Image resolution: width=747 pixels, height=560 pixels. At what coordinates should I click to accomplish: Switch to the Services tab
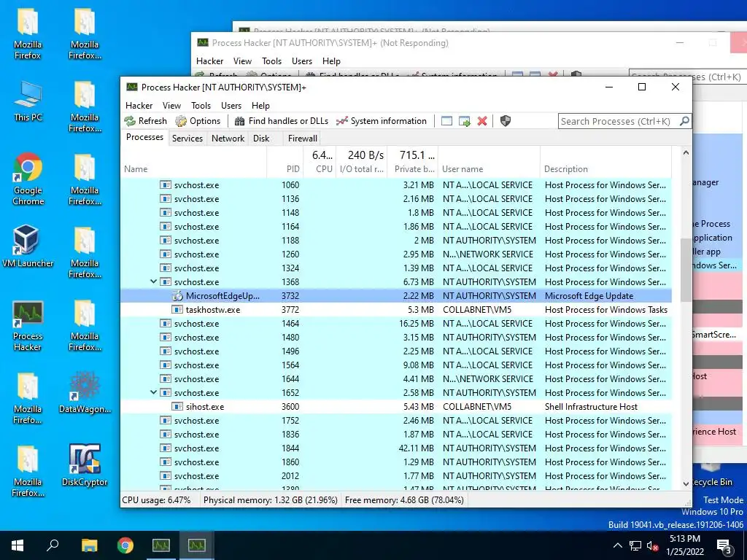click(187, 138)
